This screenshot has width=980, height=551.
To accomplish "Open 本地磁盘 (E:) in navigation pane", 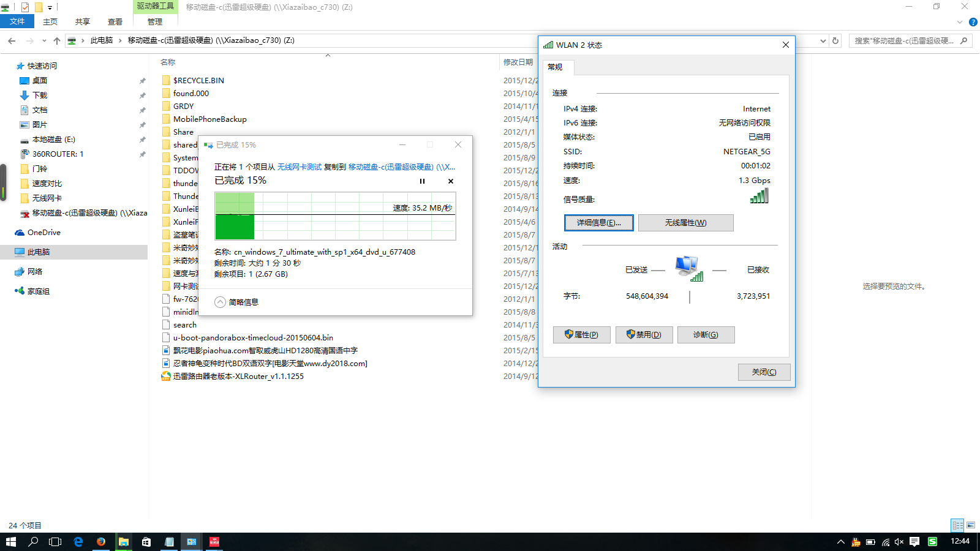I will 54,140.
